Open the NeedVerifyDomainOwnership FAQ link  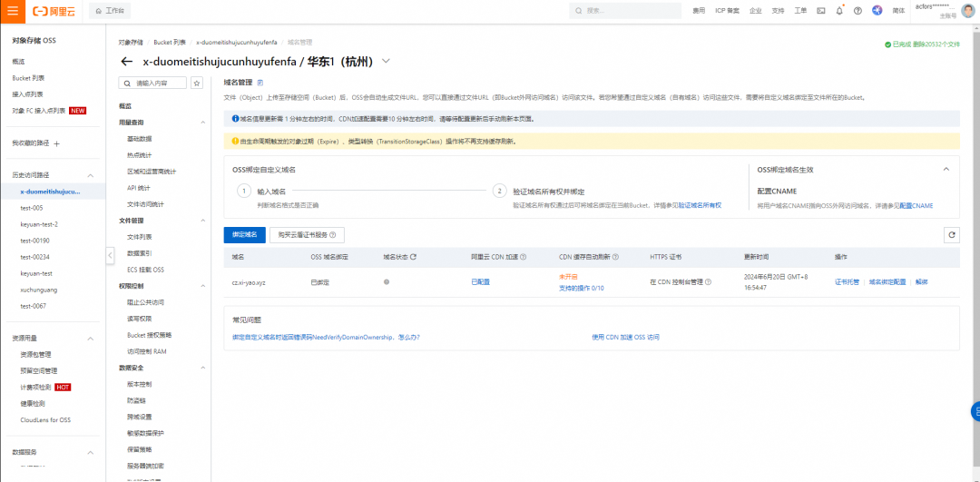tap(326, 337)
